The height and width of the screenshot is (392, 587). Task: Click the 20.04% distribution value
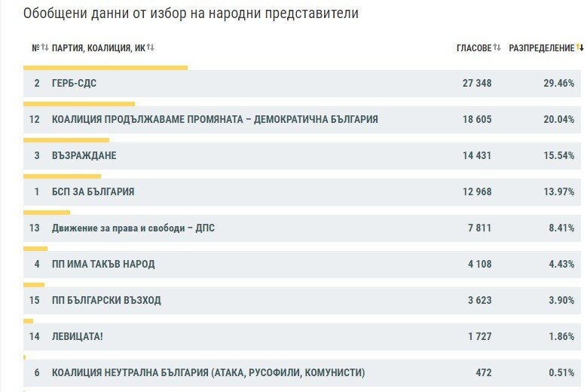[x=558, y=119]
